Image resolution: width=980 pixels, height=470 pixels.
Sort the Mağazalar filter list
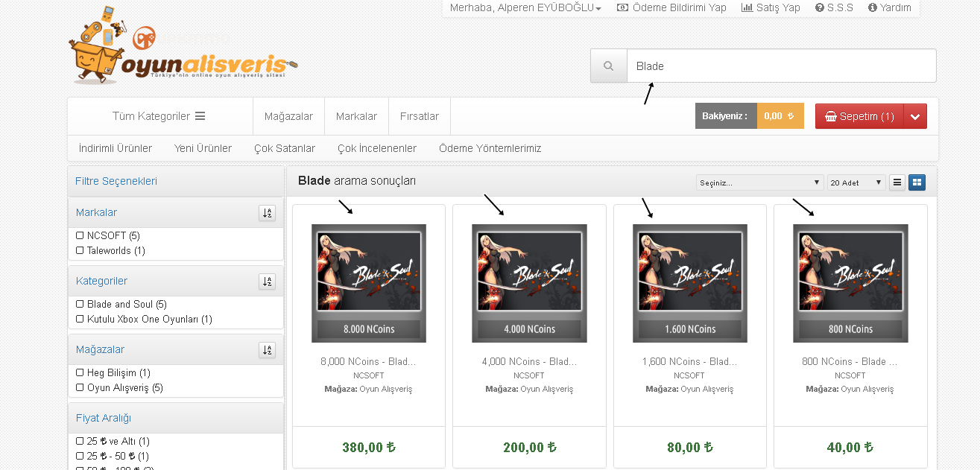(x=268, y=350)
